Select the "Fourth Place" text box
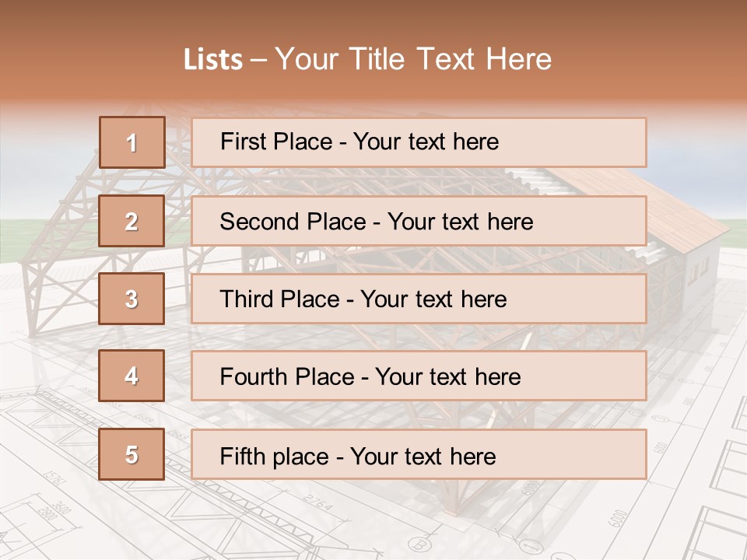This screenshot has height=560, width=747. [419, 376]
